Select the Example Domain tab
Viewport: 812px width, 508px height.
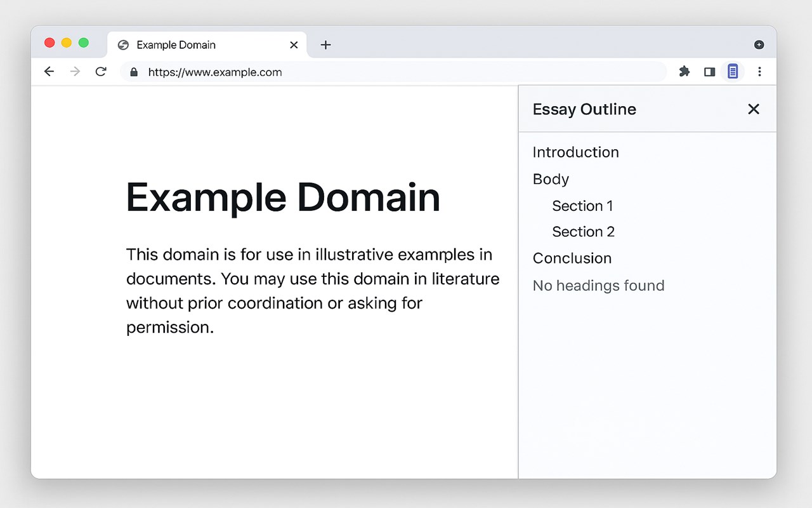click(207, 44)
